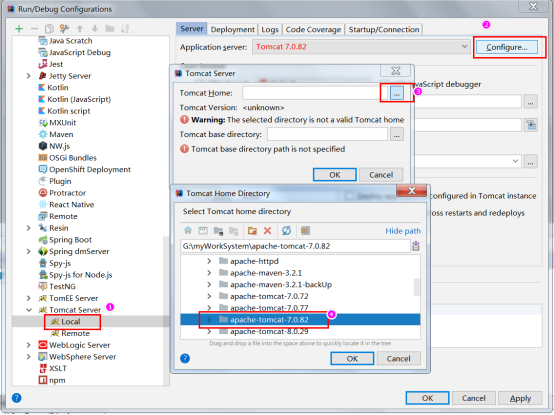
Task: Cancel the Tomcat Server dialog
Action: 381,175
